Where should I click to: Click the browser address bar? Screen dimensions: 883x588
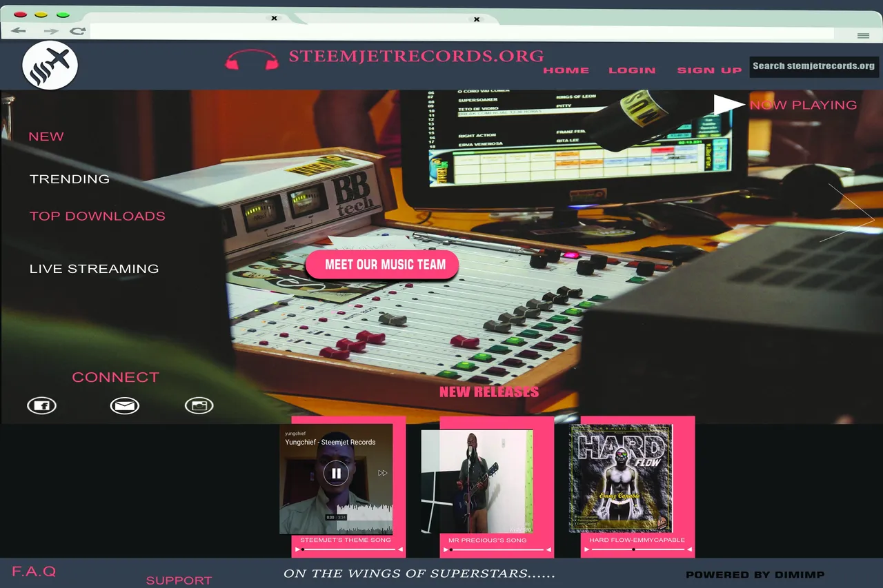point(461,32)
